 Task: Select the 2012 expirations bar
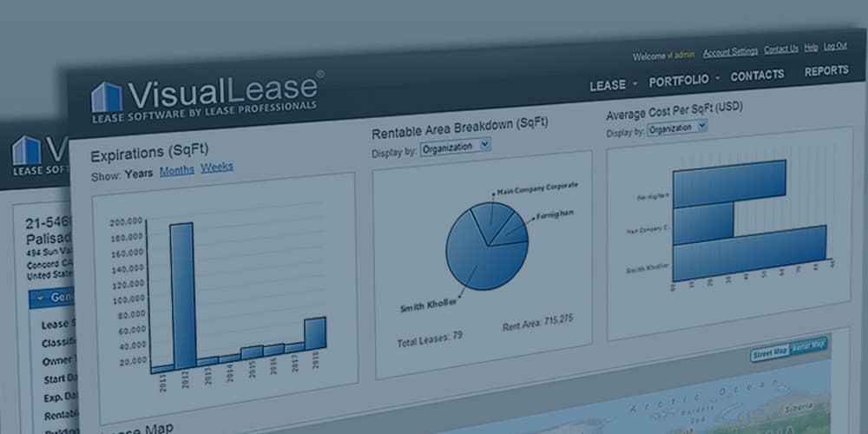click(182, 295)
